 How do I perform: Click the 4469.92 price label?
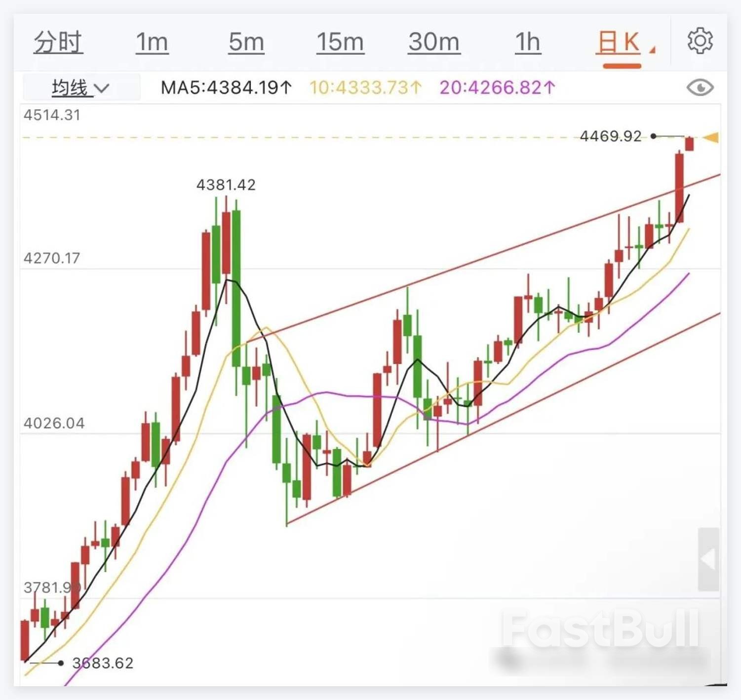click(x=611, y=136)
